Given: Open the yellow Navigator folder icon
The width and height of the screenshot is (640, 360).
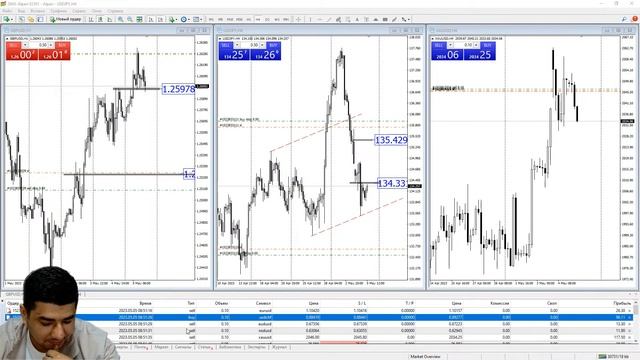Looking at the screenshot, I should tap(31, 19).
